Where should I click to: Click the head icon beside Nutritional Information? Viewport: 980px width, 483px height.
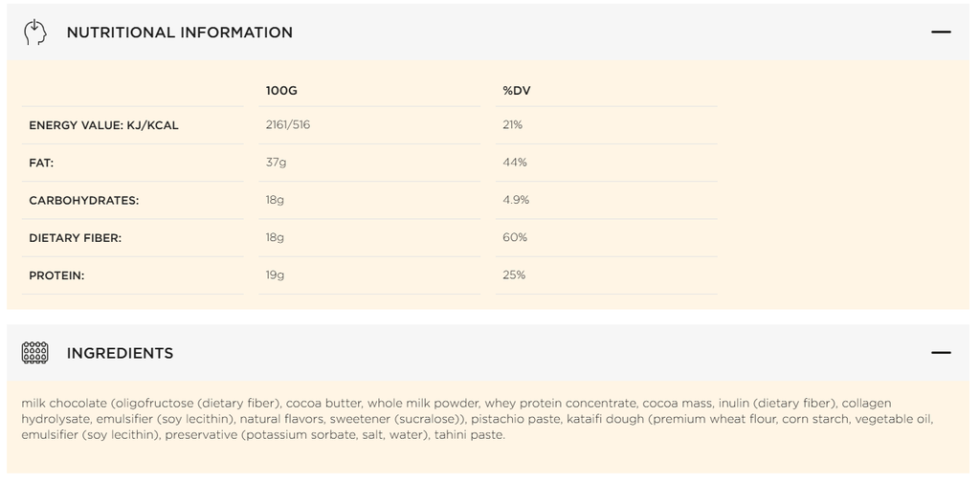34,32
